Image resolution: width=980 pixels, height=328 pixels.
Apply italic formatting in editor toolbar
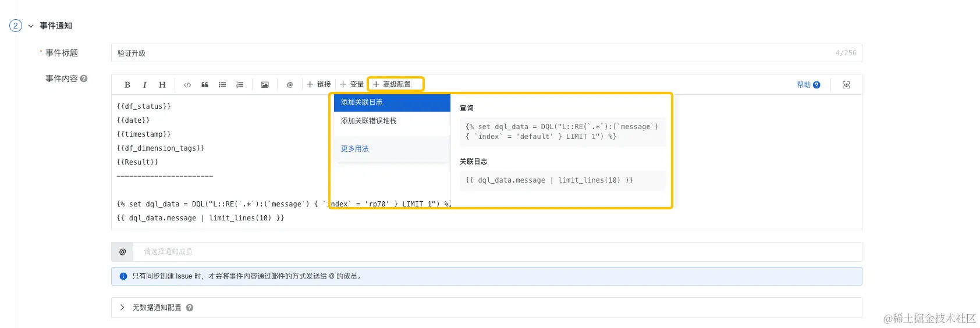[144, 85]
